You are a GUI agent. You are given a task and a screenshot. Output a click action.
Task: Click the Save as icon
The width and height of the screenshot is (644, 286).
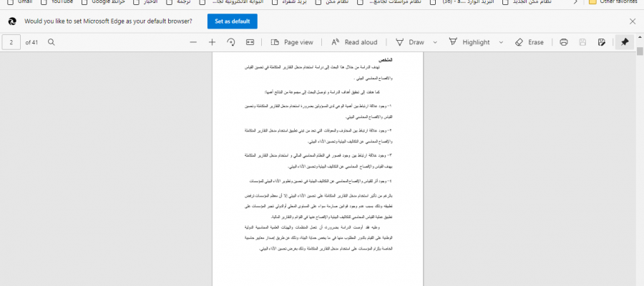point(602,42)
